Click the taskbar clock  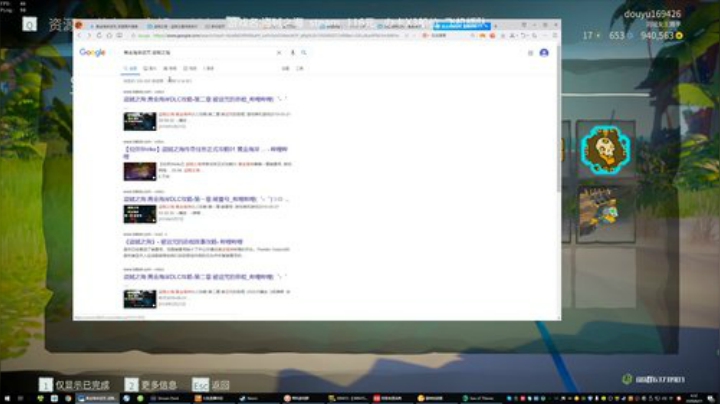point(694,398)
